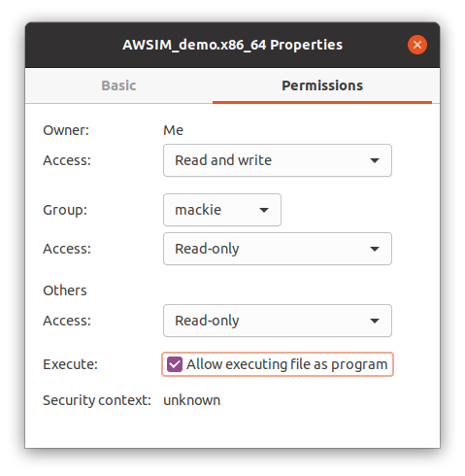Click the "Others" section heading
This screenshot has width=465, height=476.
(65, 290)
